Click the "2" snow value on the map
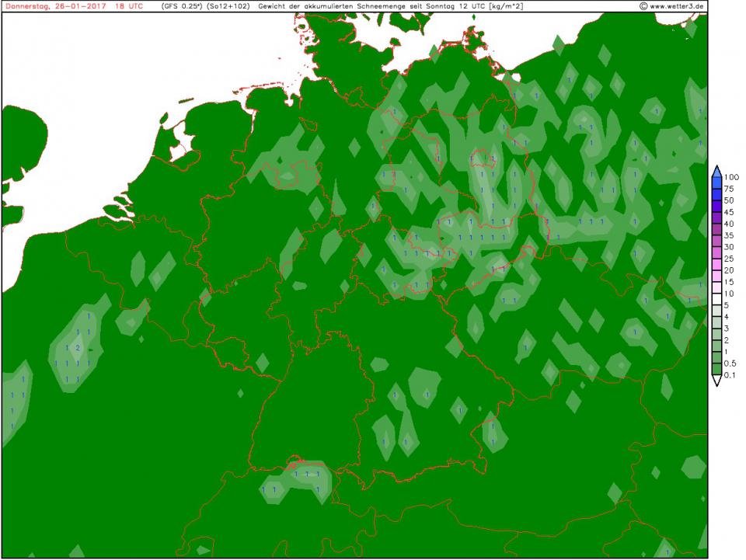 77,347
